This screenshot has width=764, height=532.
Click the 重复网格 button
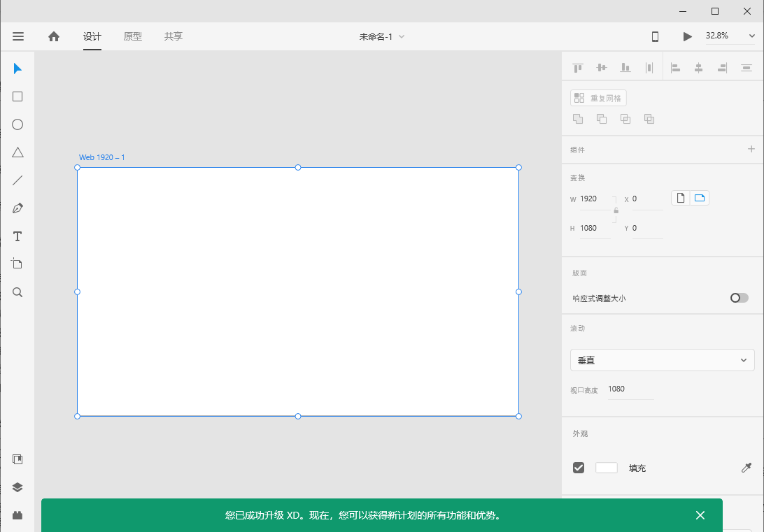click(x=598, y=98)
